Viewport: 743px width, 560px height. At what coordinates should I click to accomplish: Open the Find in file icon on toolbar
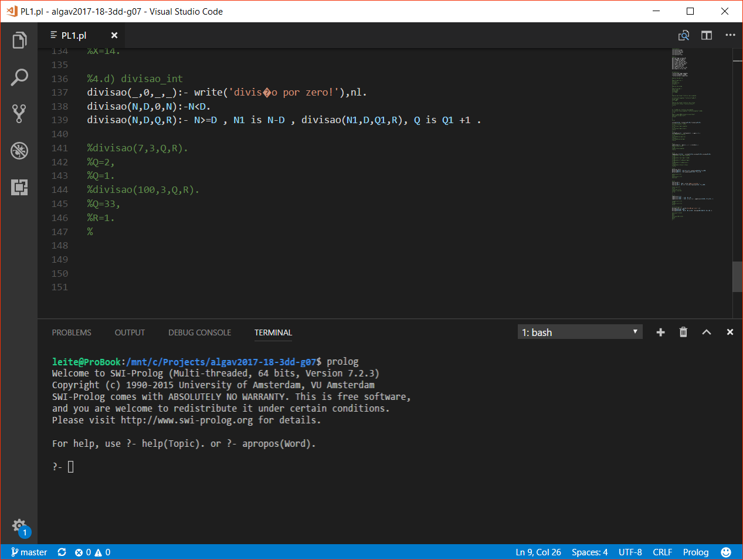click(x=683, y=35)
